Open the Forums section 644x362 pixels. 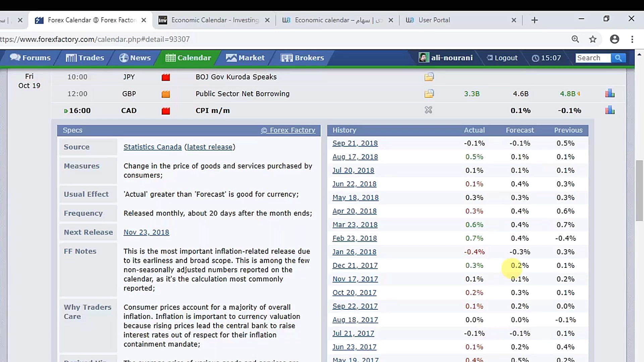coord(30,58)
